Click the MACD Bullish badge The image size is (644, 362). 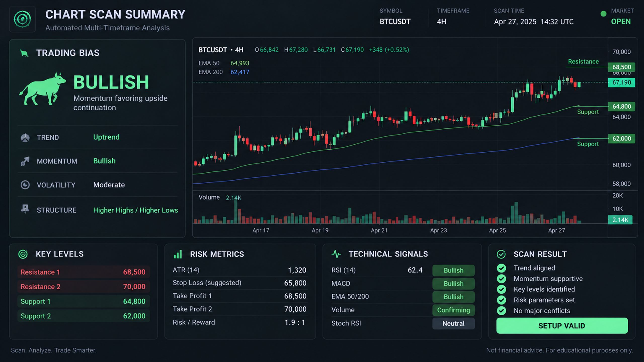click(453, 284)
